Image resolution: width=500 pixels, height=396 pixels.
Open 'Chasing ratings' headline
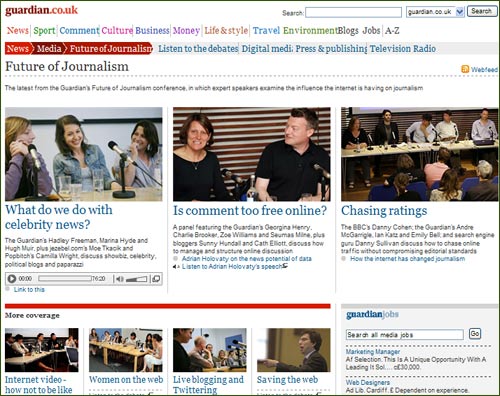[x=384, y=211]
